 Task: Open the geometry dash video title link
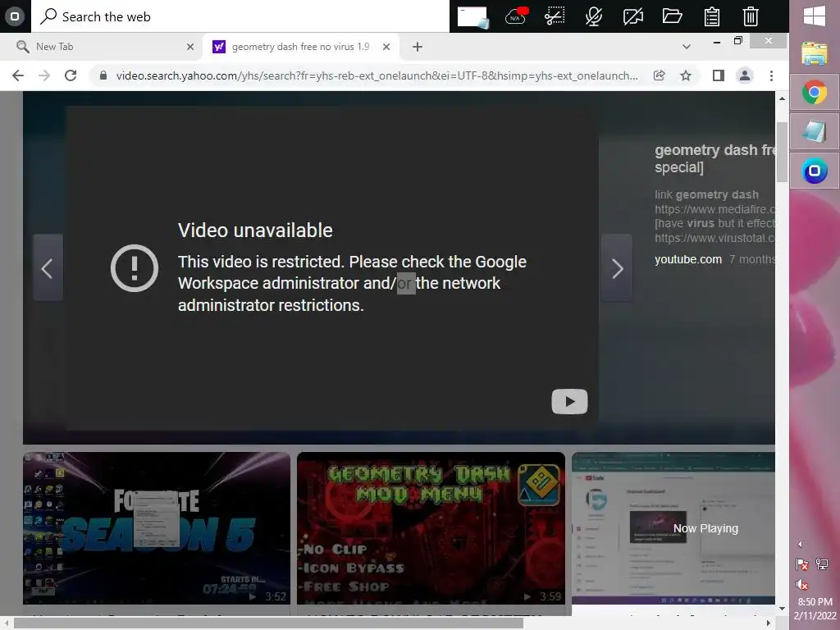714,158
